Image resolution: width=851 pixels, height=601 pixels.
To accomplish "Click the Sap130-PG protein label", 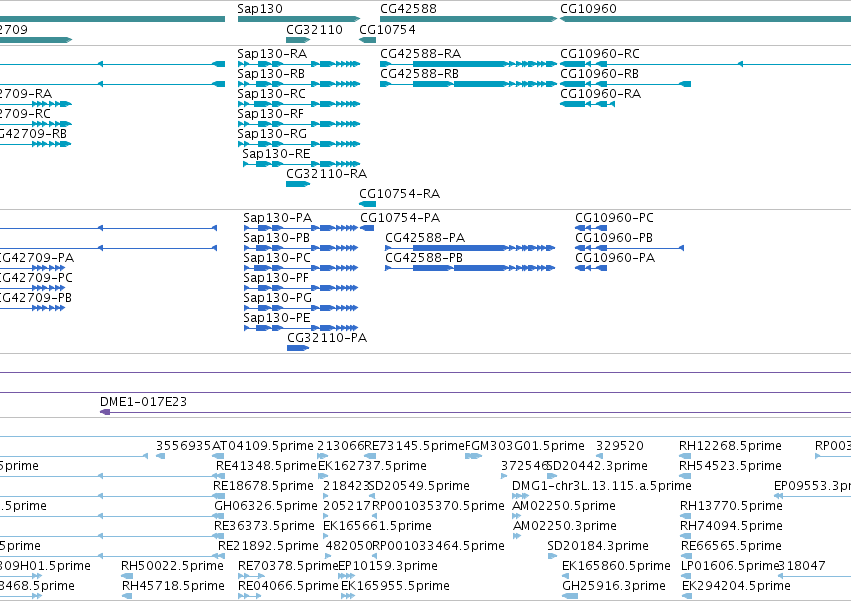I will coord(277,298).
